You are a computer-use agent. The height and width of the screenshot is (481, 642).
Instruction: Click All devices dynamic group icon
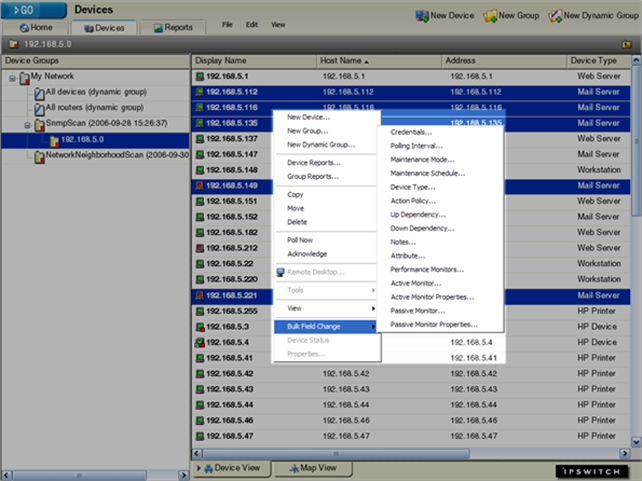pos(39,93)
